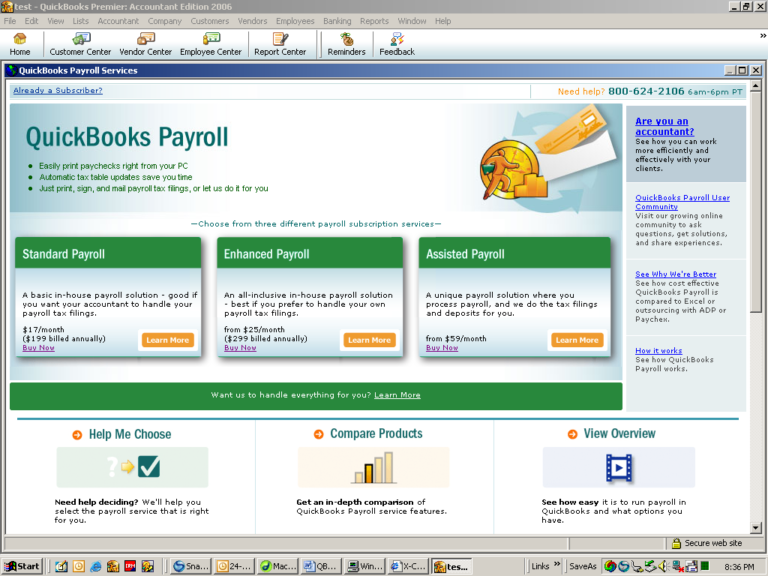
Task: Switch to the Sna... taskbar window
Action: point(191,566)
